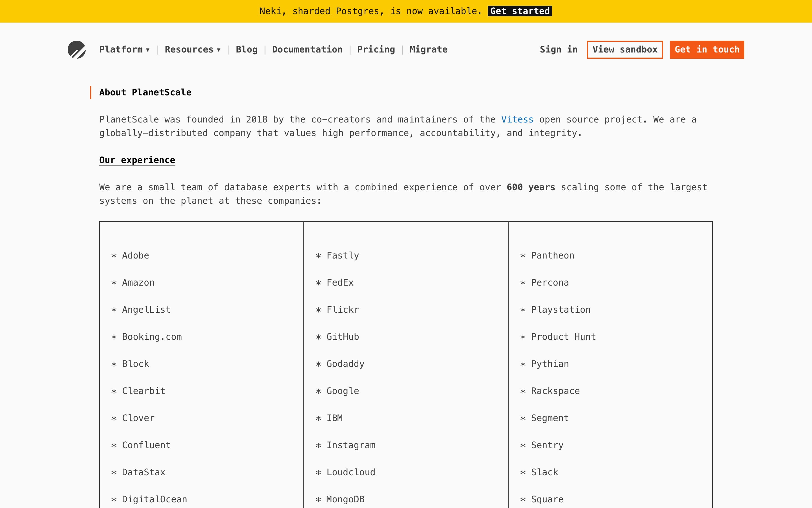Click Get started in the yellow banner
The height and width of the screenshot is (508, 812).
point(520,11)
